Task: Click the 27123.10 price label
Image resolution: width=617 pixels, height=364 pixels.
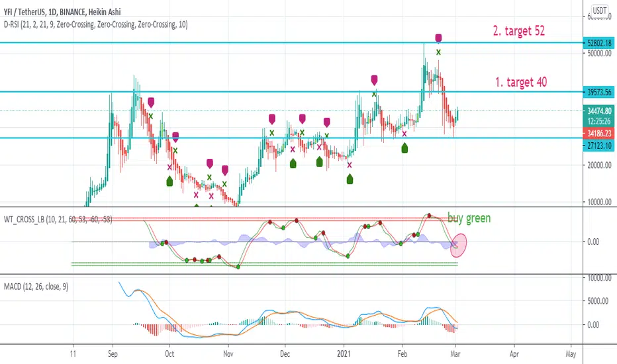Action: coord(599,146)
